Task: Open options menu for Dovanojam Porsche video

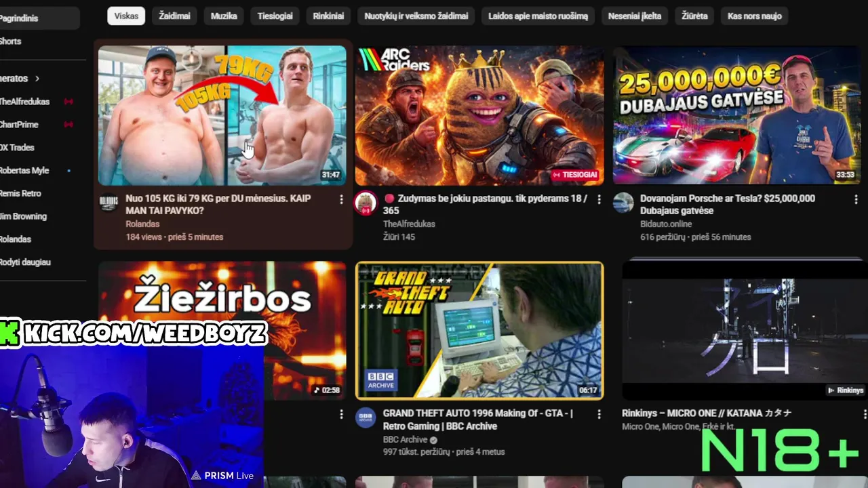Action: pos(856,199)
